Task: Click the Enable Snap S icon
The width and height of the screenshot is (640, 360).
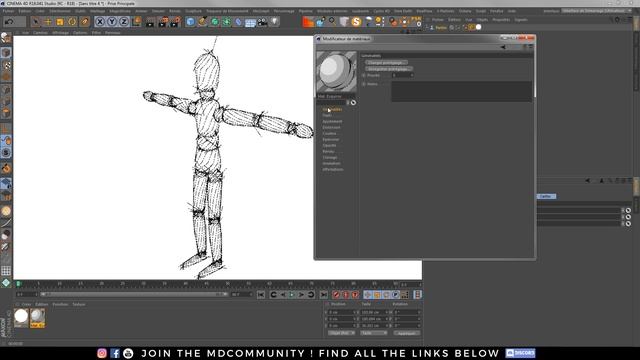Action: pyautogui.click(x=6, y=152)
